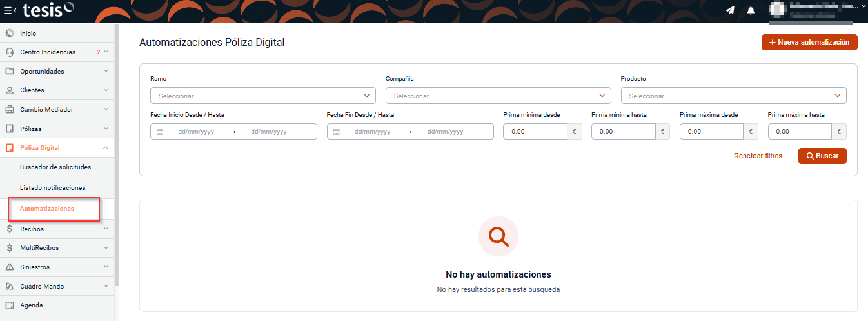Click Prima mínima hasta amount field
The image size is (868, 321).
tap(623, 132)
